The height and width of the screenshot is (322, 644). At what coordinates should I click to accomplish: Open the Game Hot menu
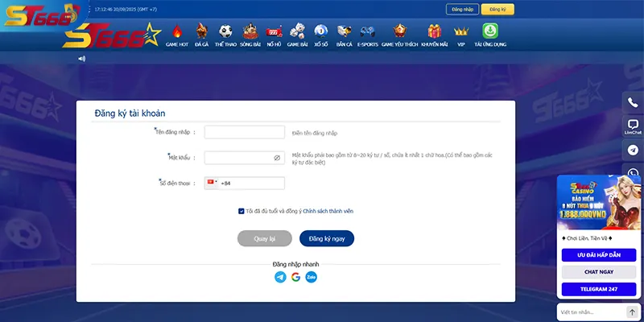(x=177, y=35)
